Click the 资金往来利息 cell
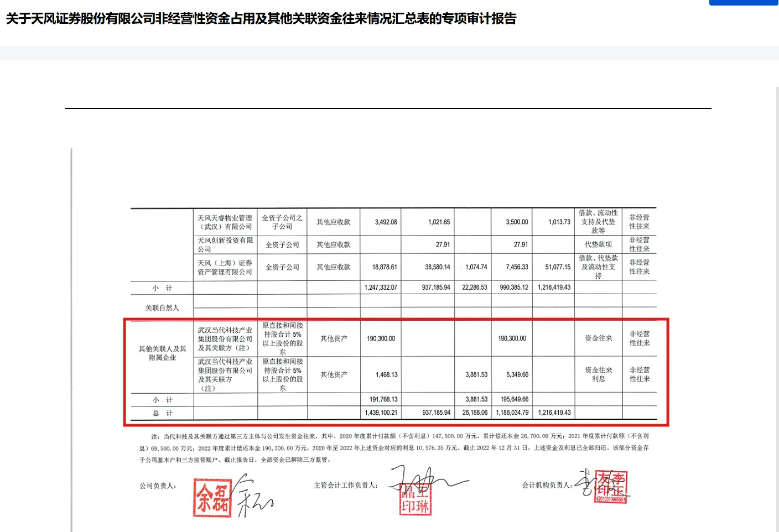The image size is (779, 532). tap(599, 374)
